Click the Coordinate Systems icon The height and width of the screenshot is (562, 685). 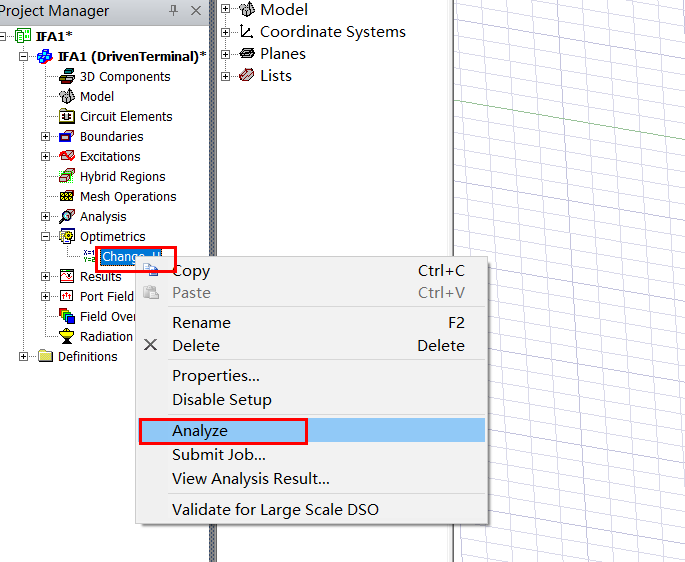click(x=247, y=31)
